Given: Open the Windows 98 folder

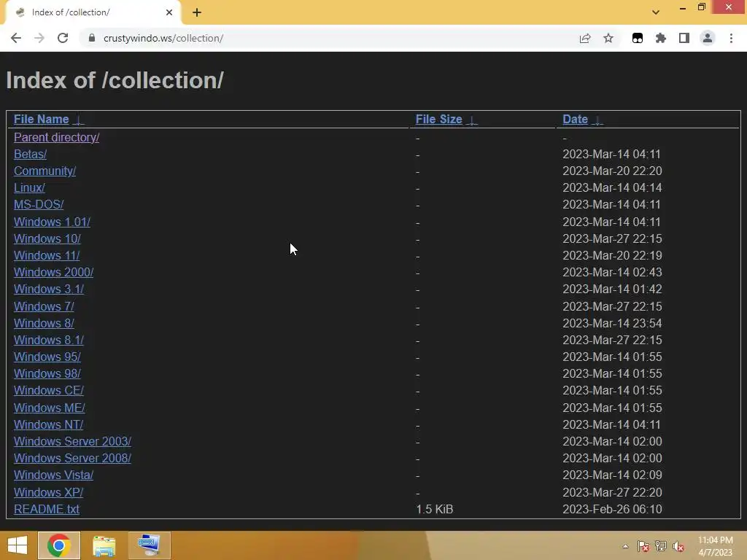Looking at the screenshot, I should click(x=47, y=373).
